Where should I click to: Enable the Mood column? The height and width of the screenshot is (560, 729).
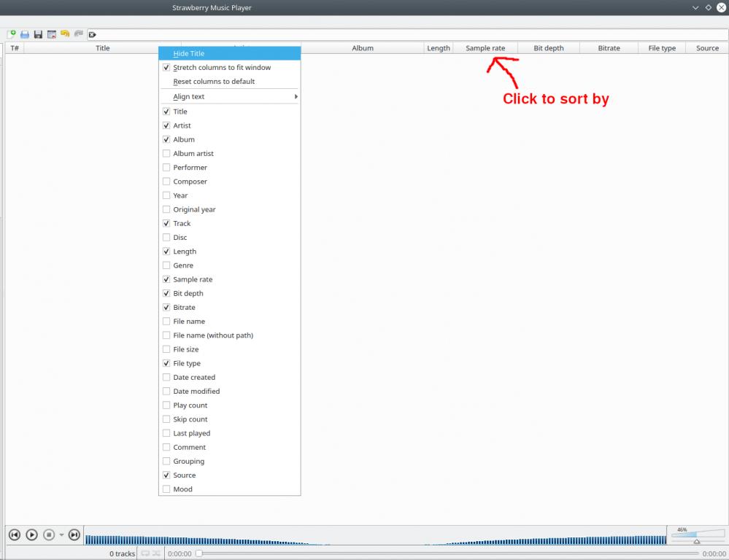[166, 489]
